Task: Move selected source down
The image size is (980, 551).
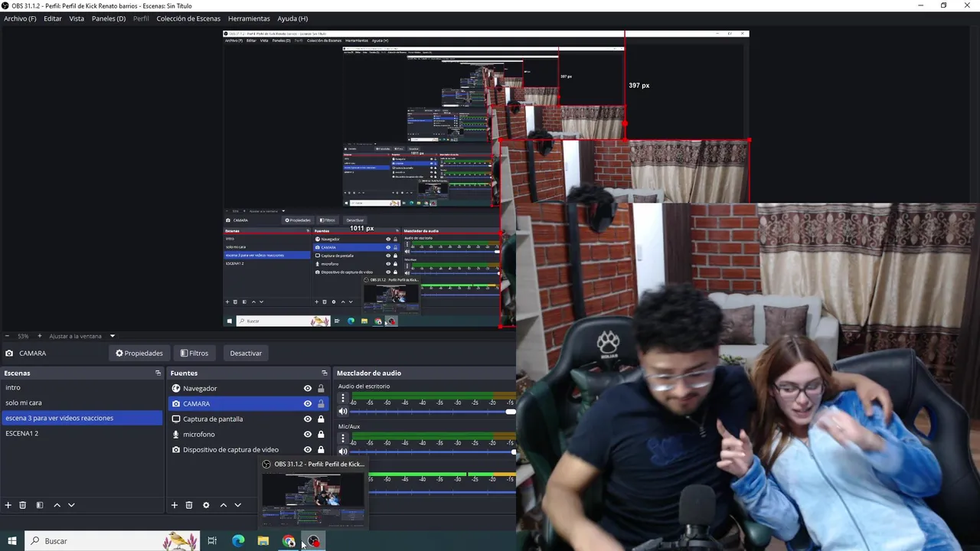Action: [237, 505]
